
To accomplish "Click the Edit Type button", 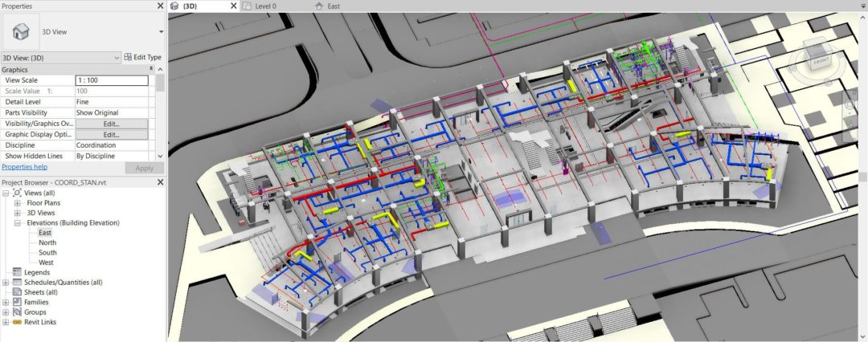I will point(143,57).
